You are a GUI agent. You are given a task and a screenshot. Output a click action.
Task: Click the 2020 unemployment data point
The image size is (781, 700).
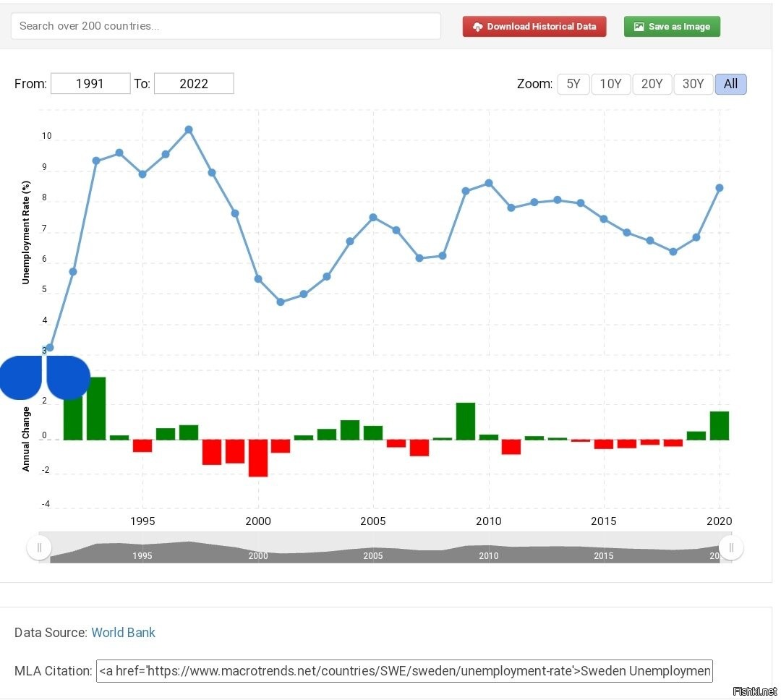[x=720, y=188]
